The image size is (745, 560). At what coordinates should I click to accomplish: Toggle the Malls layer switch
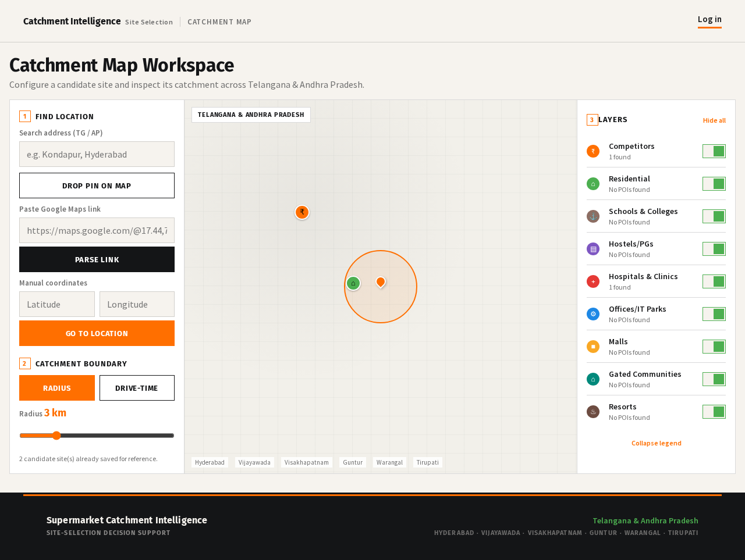(x=714, y=347)
